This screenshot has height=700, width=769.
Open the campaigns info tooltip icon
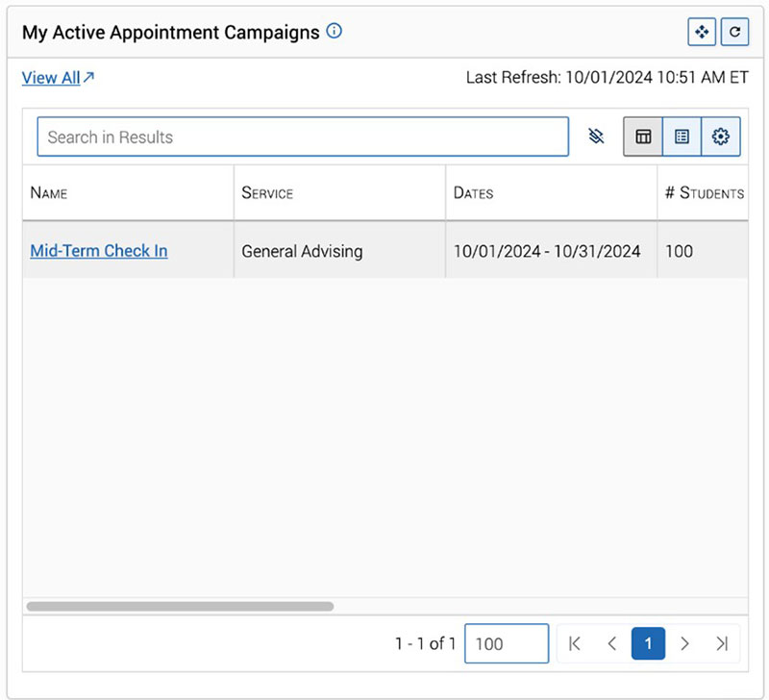click(333, 31)
